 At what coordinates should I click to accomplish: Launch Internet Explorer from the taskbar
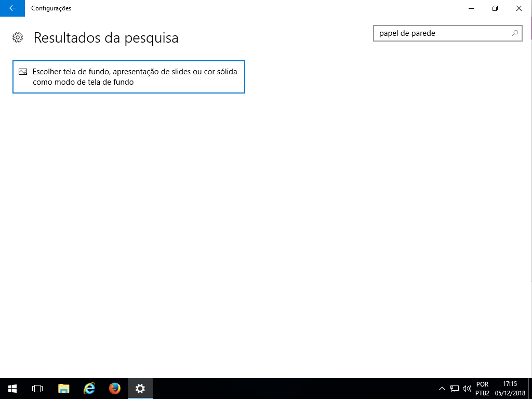click(x=89, y=388)
